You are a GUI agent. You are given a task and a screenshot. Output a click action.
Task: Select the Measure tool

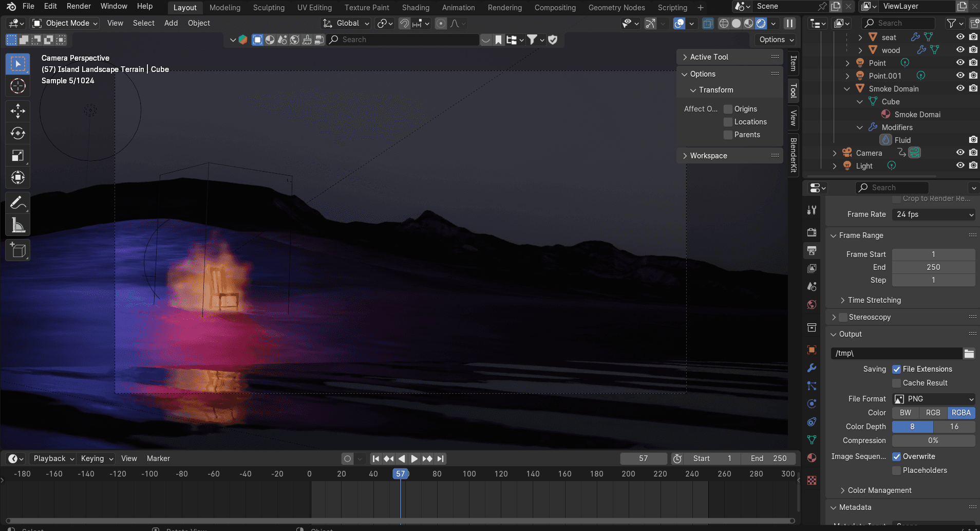[18, 225]
